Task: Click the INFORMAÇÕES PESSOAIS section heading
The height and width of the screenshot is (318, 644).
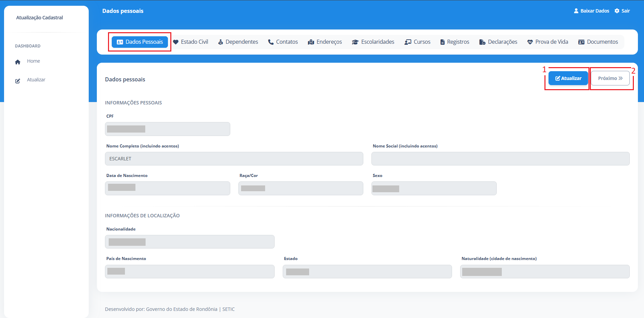Action: click(x=133, y=103)
